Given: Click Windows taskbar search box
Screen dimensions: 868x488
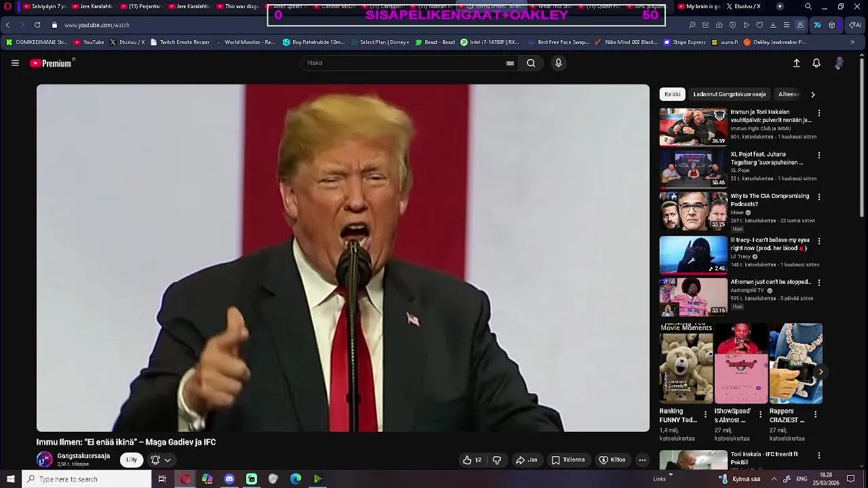Looking at the screenshot, I should click(86, 479).
